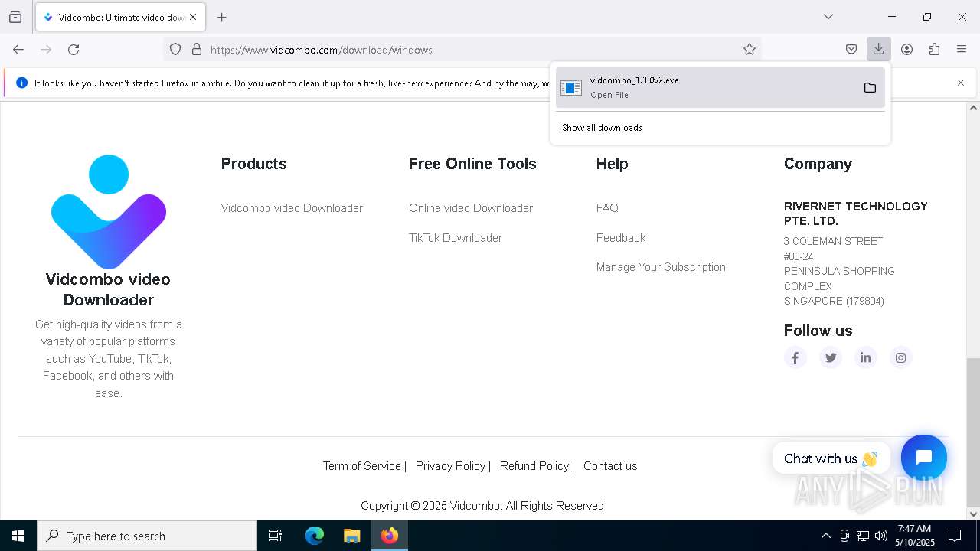Open Contact us page
The width and height of the screenshot is (980, 551).
click(610, 466)
